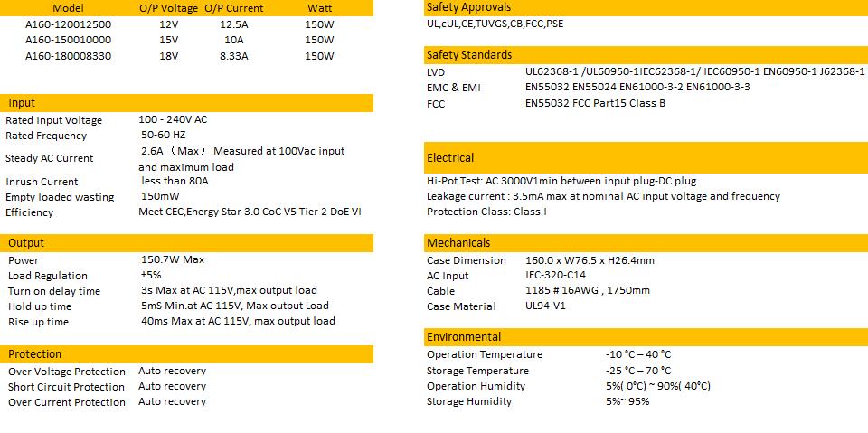Image resolution: width=868 pixels, height=433 pixels.
Task: Click the 'Operation Humidity' label
Action: click(x=476, y=386)
